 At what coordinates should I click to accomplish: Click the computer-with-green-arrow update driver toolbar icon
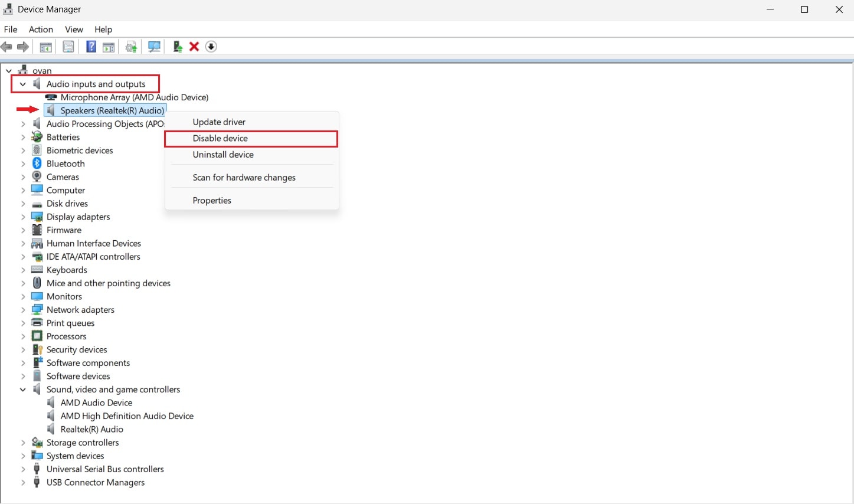click(178, 47)
